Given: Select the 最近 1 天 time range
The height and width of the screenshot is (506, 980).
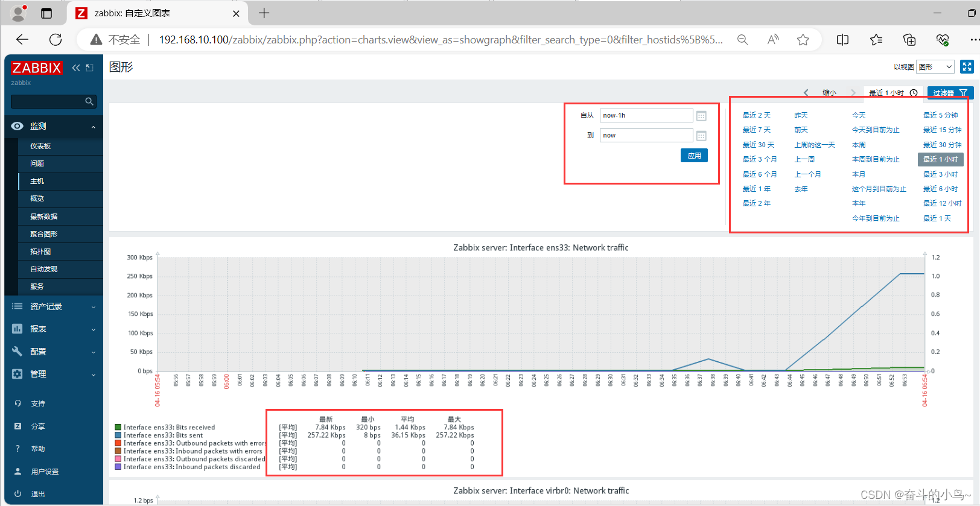Looking at the screenshot, I should coord(937,218).
